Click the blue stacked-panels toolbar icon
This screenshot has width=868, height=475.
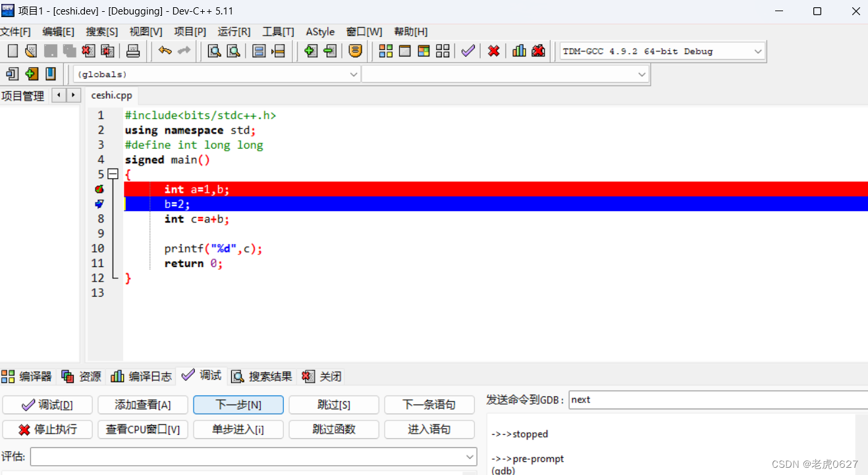tap(259, 51)
